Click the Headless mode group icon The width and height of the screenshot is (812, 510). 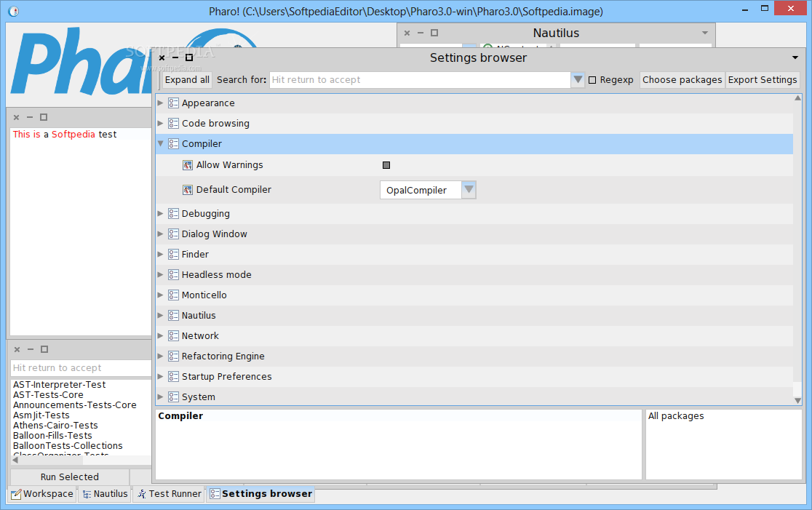(x=173, y=275)
